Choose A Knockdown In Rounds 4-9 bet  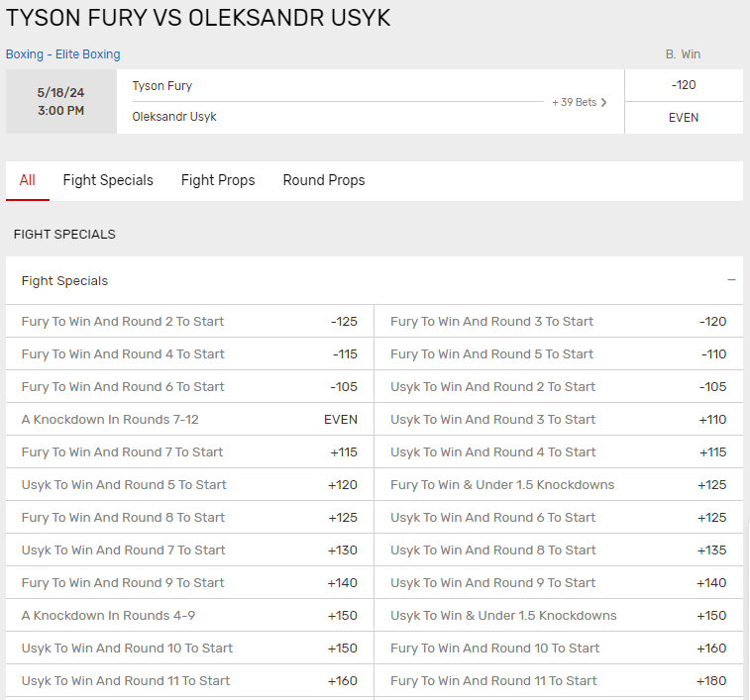(x=189, y=615)
